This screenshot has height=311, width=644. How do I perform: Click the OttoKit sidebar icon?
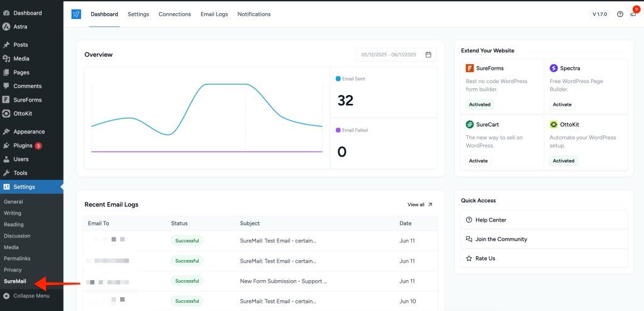point(6,113)
